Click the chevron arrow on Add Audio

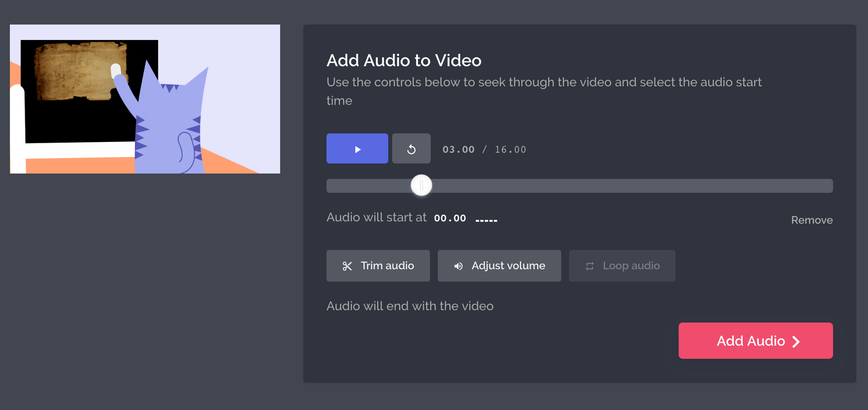pos(796,341)
